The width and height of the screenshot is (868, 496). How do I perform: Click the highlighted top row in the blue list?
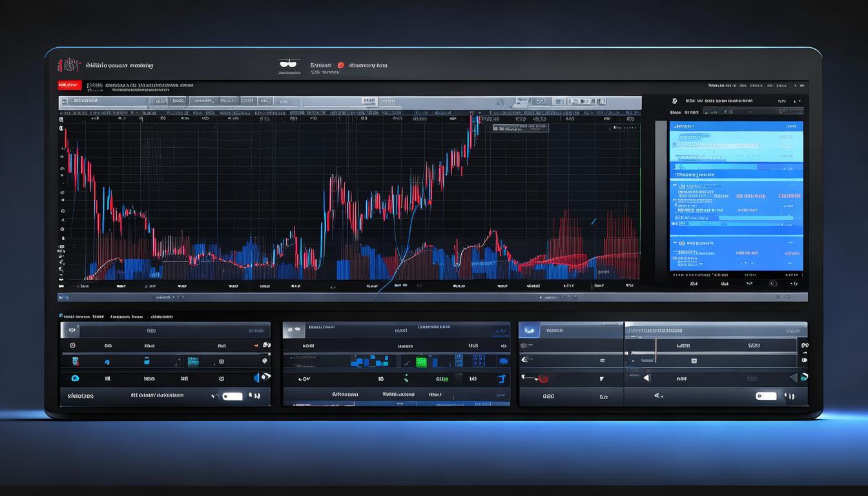pos(736,127)
